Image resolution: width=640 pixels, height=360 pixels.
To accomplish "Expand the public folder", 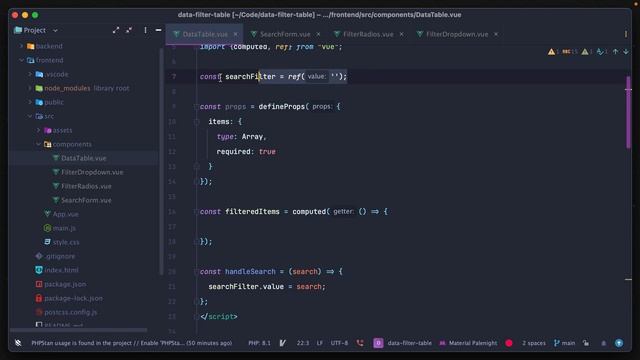I will pos(30,102).
